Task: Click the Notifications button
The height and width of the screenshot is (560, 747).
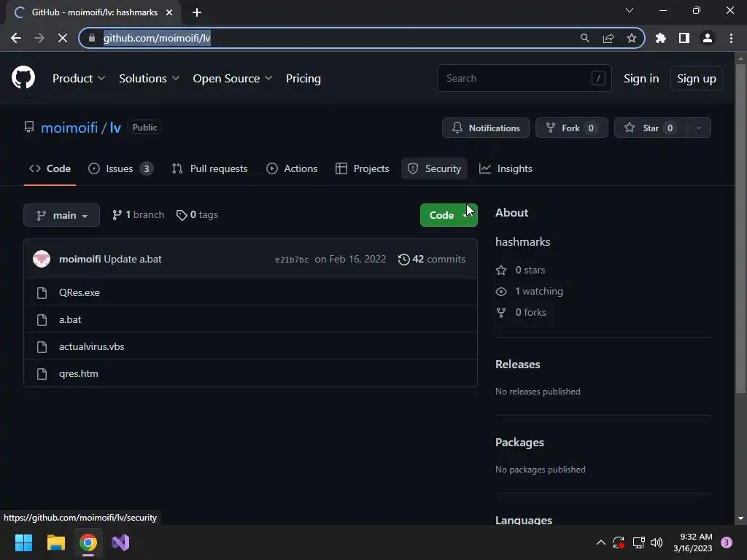Action: coord(485,128)
